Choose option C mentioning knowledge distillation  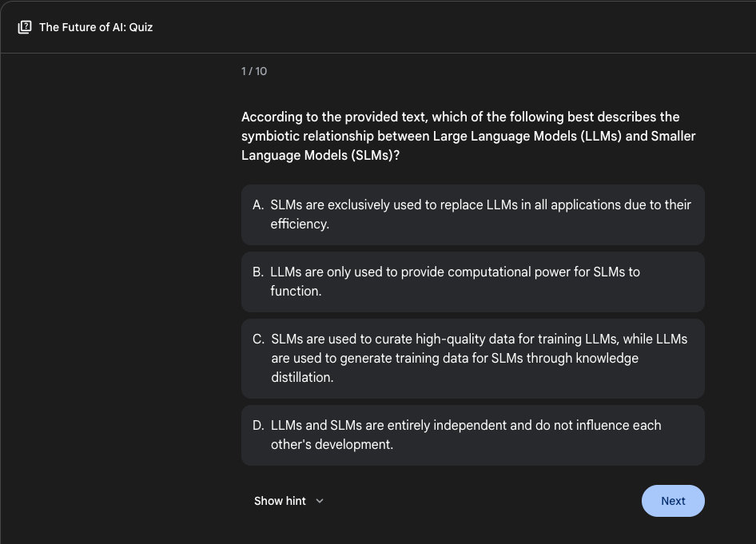[472, 359]
